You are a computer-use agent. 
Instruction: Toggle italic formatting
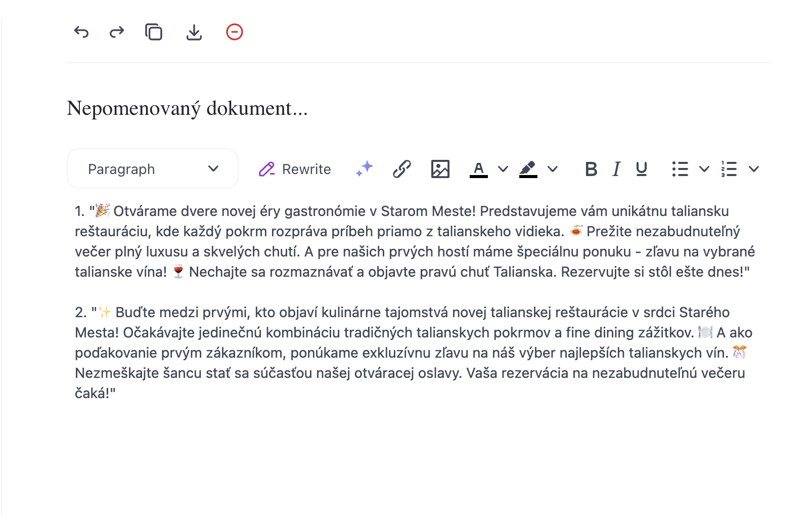(616, 169)
